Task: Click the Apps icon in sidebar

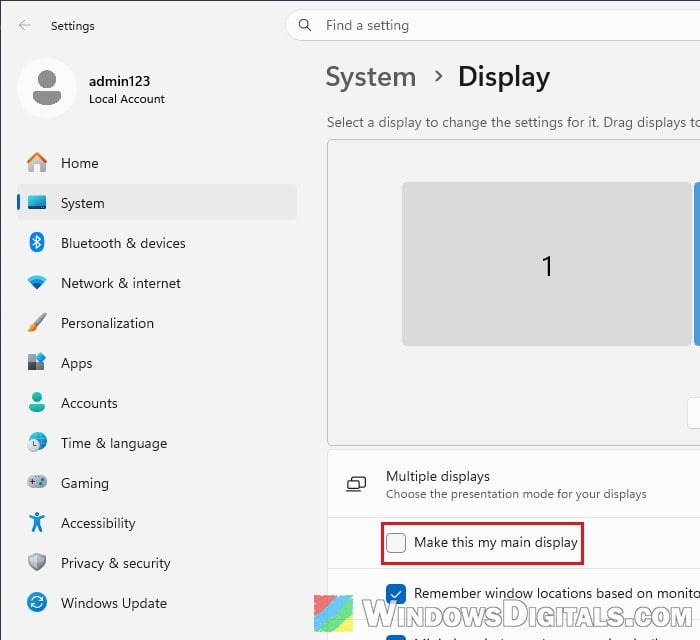Action: 37,362
